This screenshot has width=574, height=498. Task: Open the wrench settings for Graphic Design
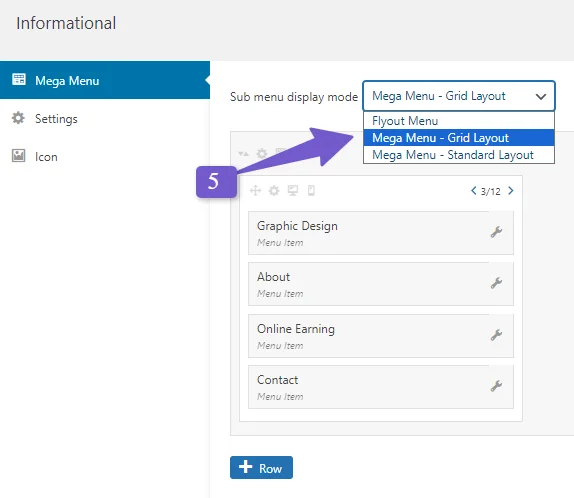(x=496, y=232)
